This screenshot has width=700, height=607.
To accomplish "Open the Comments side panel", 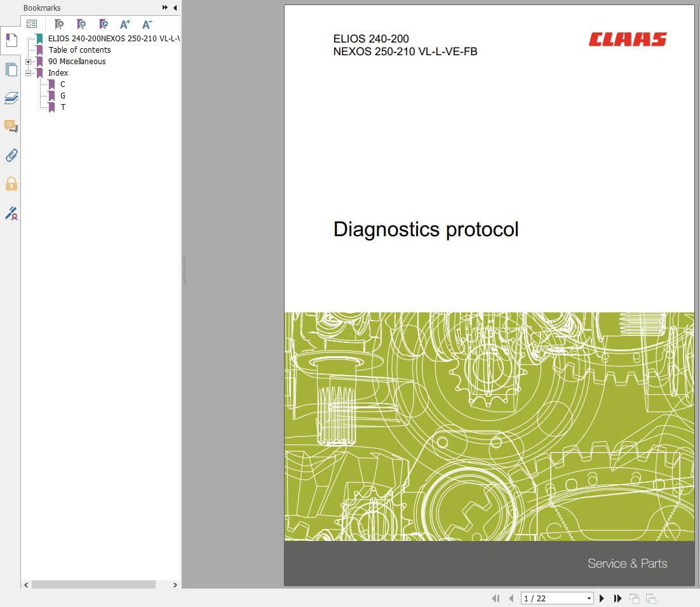I will point(10,126).
